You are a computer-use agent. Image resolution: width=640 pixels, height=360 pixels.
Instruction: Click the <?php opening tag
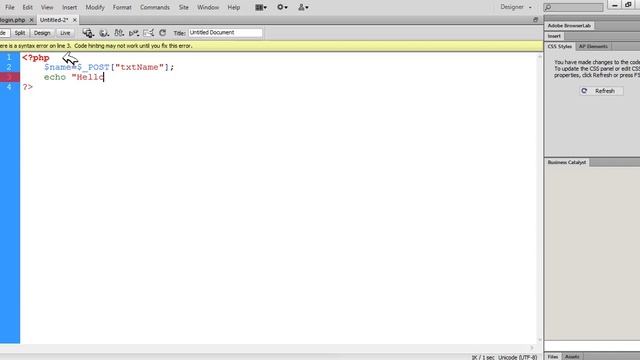(x=36, y=58)
